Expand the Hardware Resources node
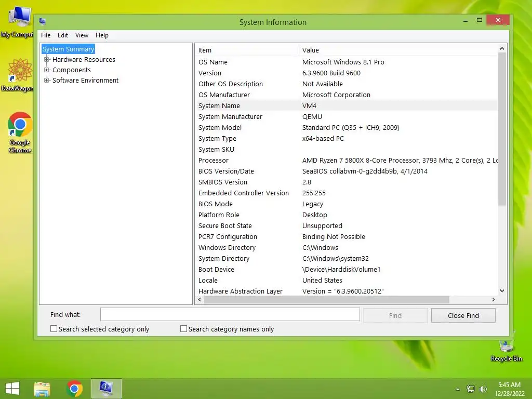 (46, 59)
